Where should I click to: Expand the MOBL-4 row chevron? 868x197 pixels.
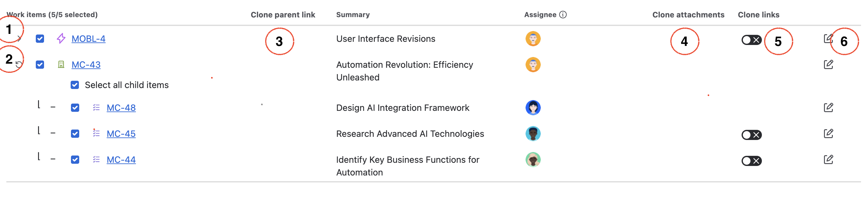[20, 39]
